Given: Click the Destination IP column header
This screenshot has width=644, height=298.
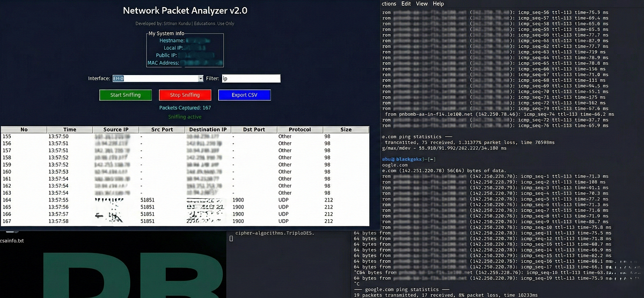Looking at the screenshot, I should pos(208,130).
